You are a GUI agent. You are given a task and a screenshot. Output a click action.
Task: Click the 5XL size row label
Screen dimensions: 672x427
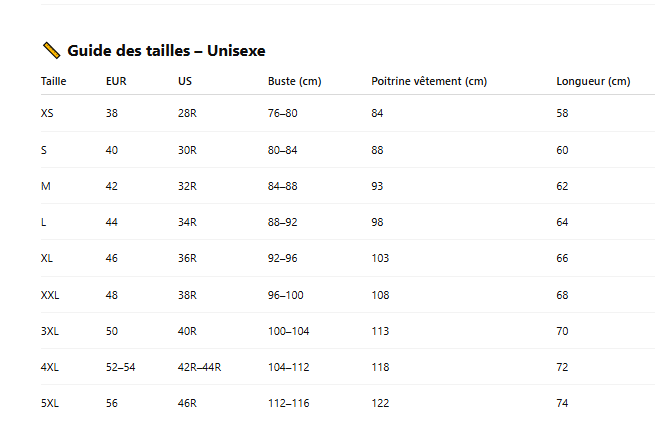[x=50, y=403]
